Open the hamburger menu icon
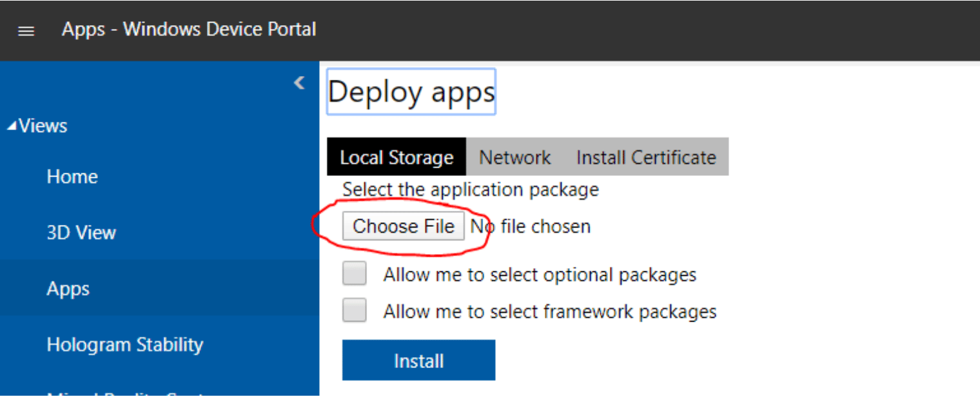The height and width of the screenshot is (397, 980). 26,31
